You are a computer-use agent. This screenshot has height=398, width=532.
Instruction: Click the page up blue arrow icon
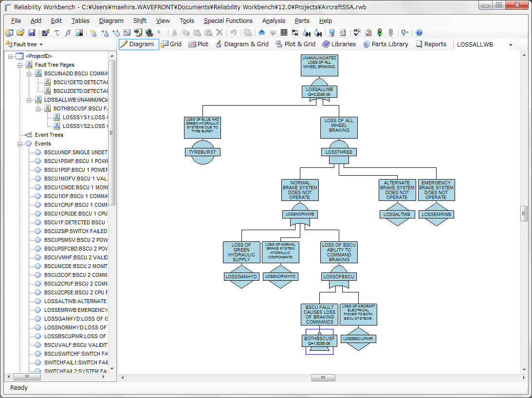[x=262, y=33]
